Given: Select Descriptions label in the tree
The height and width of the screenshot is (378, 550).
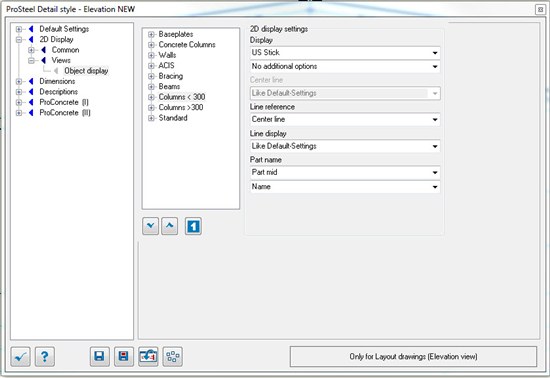Looking at the screenshot, I should pyautogui.click(x=59, y=92).
